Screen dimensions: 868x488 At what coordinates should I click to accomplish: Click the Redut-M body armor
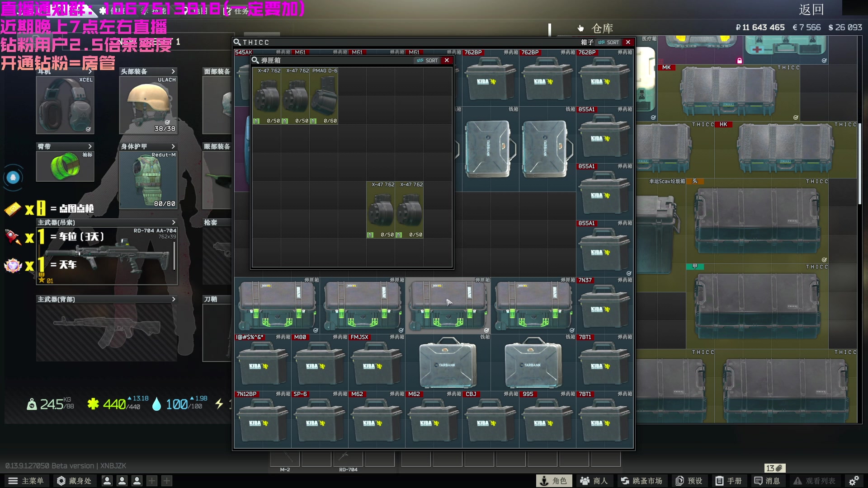point(148,180)
